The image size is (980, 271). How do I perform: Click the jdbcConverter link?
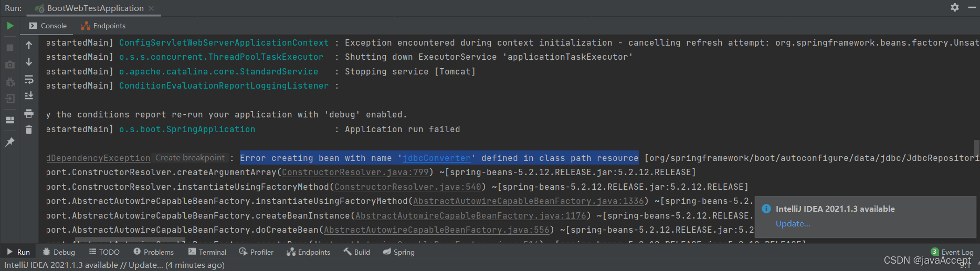[x=437, y=158]
